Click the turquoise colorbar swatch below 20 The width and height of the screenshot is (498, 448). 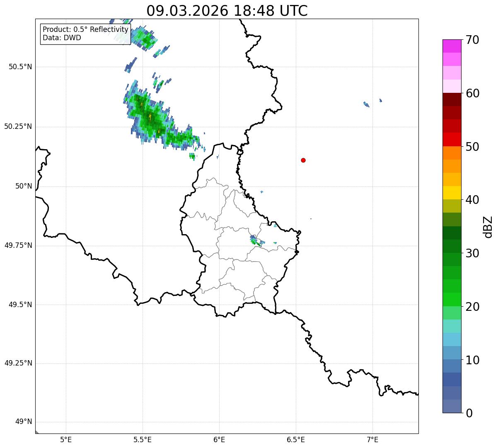tap(452, 326)
